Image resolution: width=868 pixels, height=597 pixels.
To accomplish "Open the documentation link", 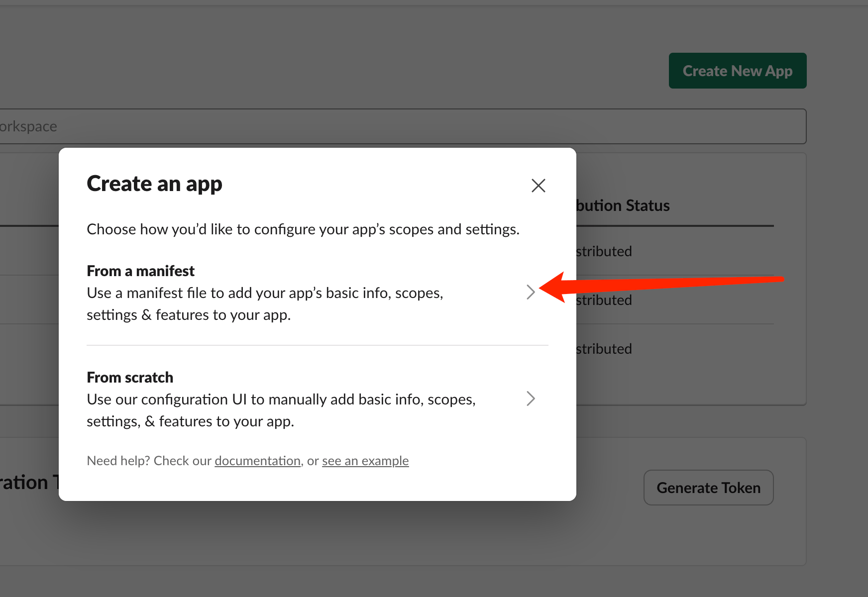I will coord(257,461).
